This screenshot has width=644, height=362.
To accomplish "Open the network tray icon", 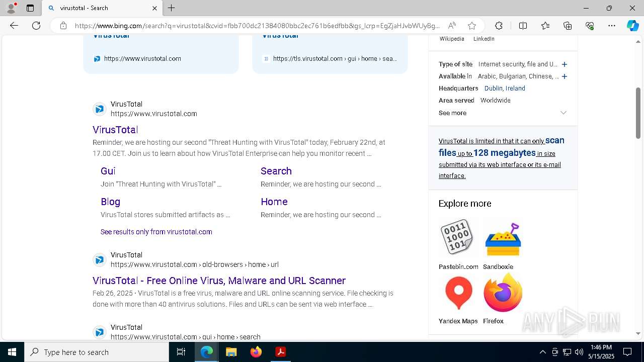I will point(567,352).
